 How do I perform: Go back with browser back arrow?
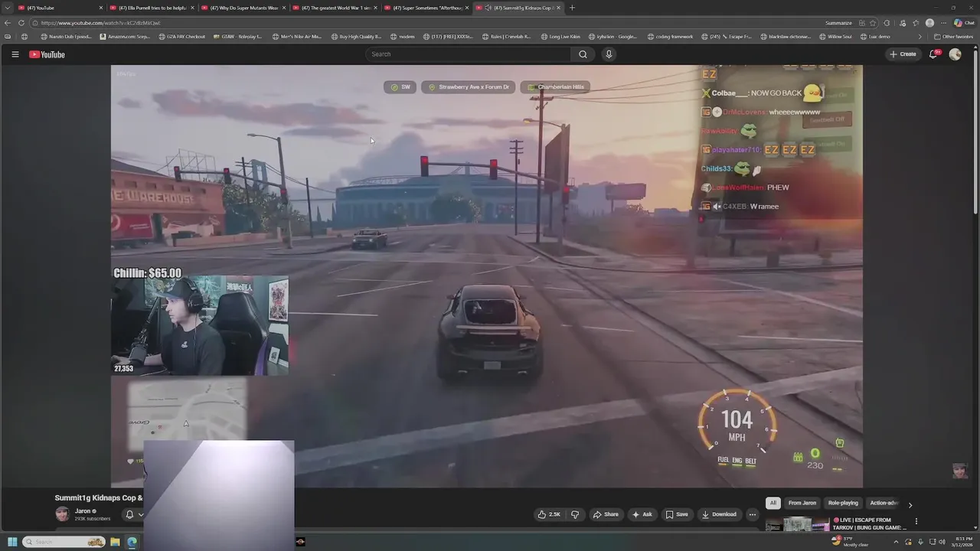[8, 23]
